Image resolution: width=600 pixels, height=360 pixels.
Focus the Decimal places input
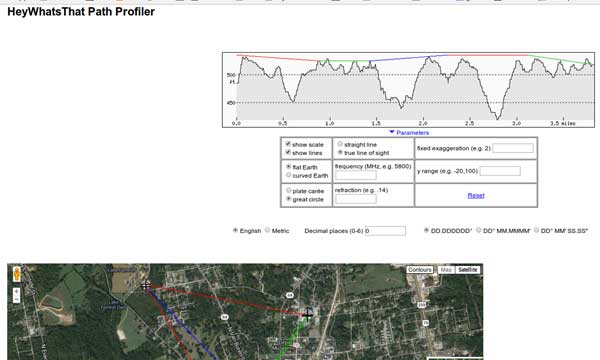[x=385, y=231]
